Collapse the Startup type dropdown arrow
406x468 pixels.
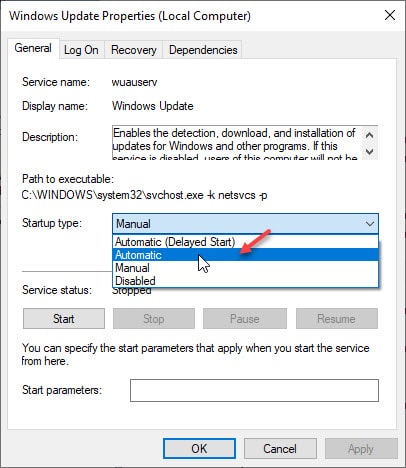click(x=370, y=224)
